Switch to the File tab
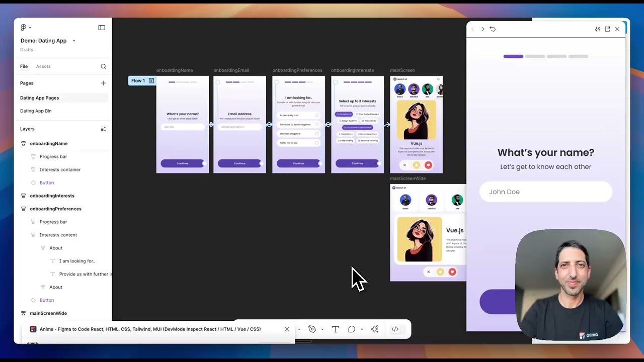 pyautogui.click(x=24, y=66)
